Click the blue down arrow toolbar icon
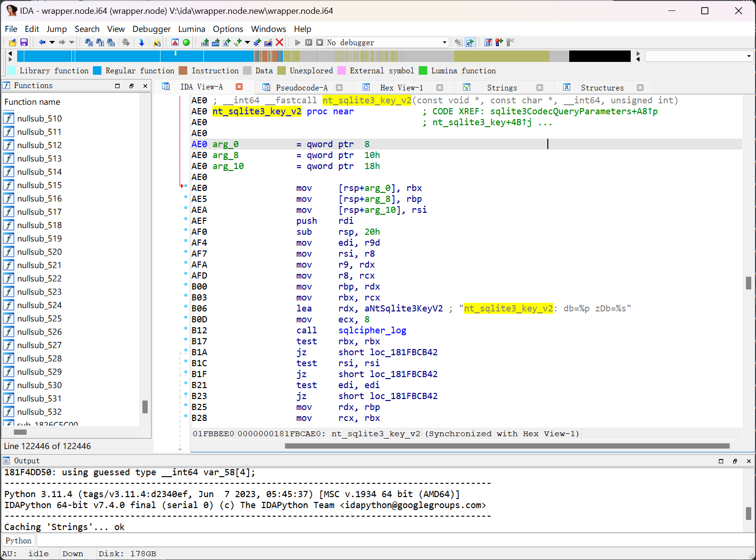Image resolution: width=756 pixels, height=560 pixels. (x=141, y=42)
